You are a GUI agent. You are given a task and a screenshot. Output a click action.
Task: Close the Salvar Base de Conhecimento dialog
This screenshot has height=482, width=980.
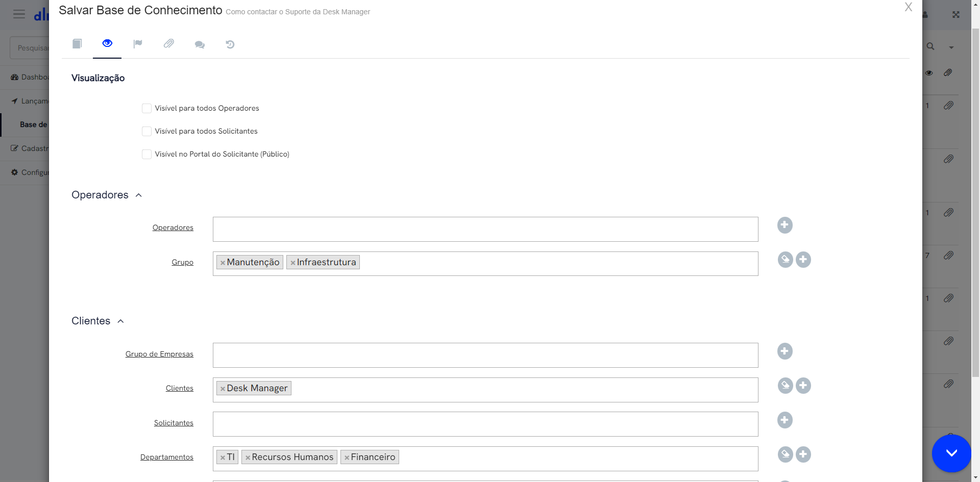click(909, 7)
